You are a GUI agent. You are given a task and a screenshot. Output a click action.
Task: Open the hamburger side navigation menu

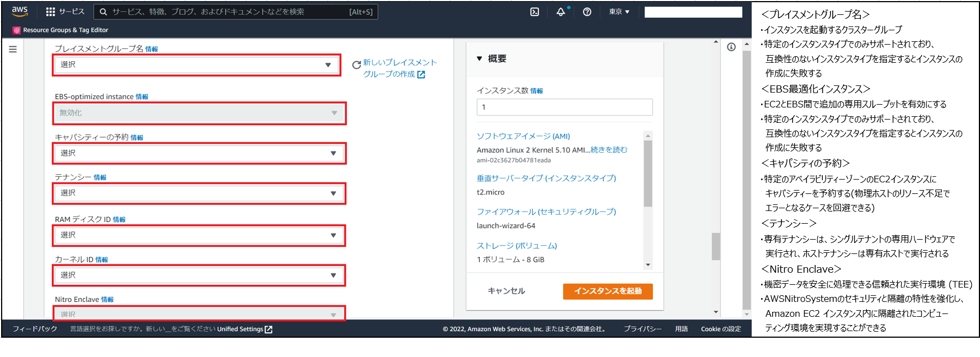click(x=13, y=49)
